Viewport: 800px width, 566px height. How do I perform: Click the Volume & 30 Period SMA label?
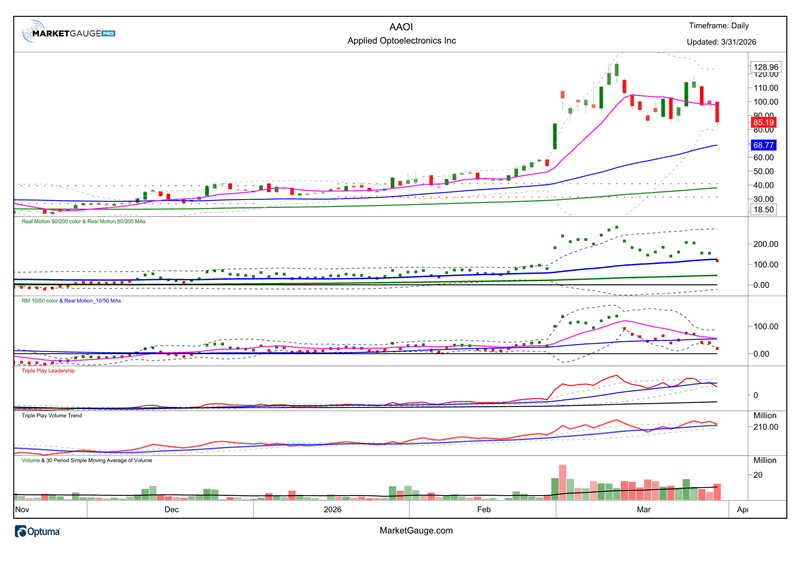[83, 460]
